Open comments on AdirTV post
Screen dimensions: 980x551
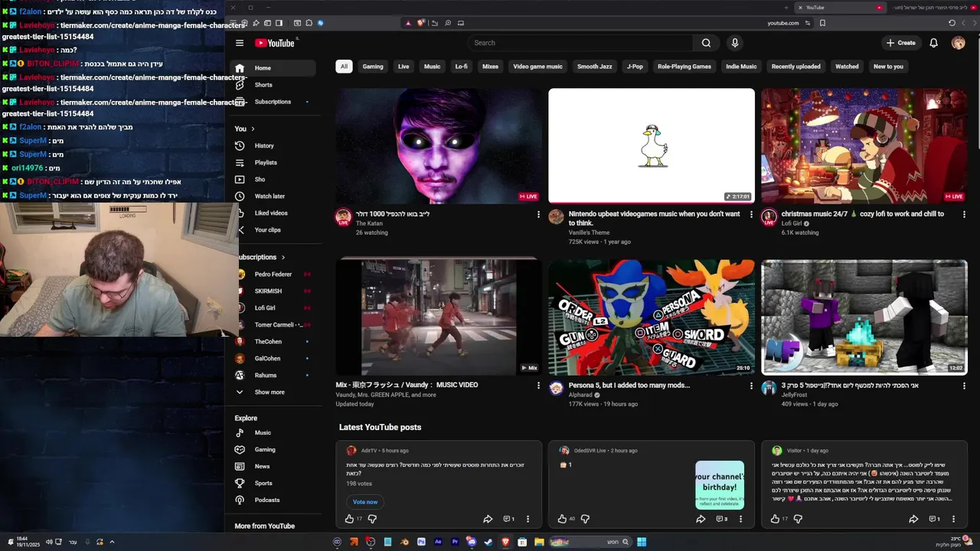(508, 519)
